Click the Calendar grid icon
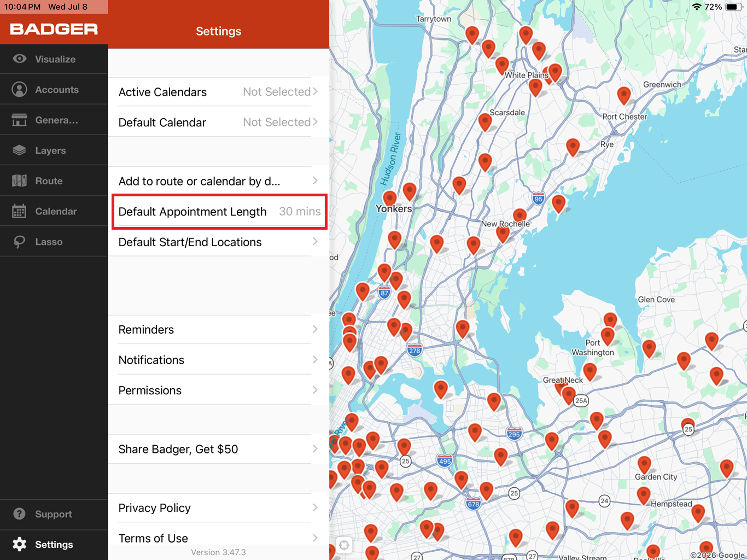The height and width of the screenshot is (560, 747). [x=20, y=211]
